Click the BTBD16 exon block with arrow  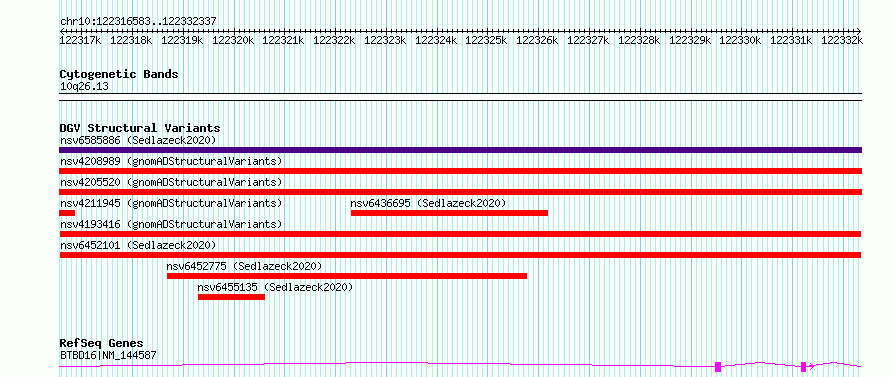pyautogui.click(x=803, y=367)
